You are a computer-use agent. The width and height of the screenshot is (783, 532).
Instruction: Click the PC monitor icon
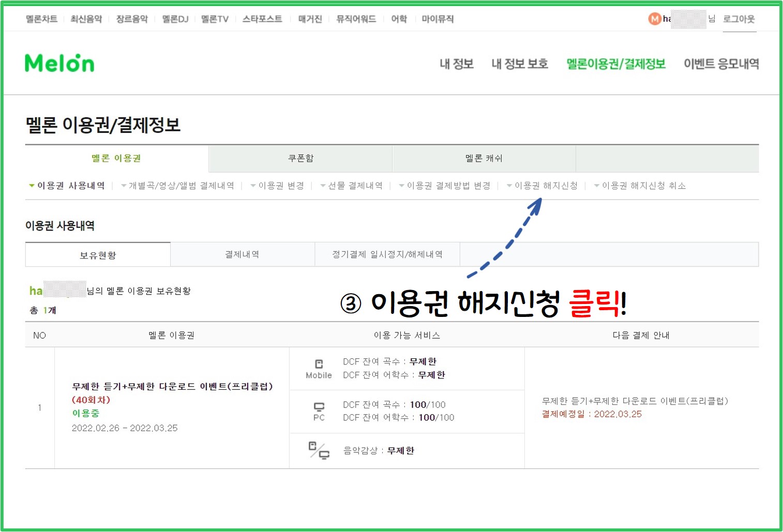(x=319, y=407)
